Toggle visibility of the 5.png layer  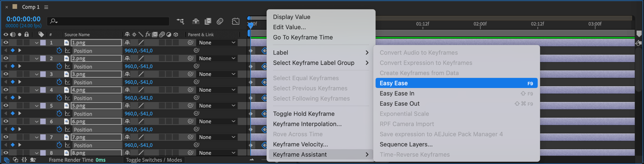click(6, 106)
